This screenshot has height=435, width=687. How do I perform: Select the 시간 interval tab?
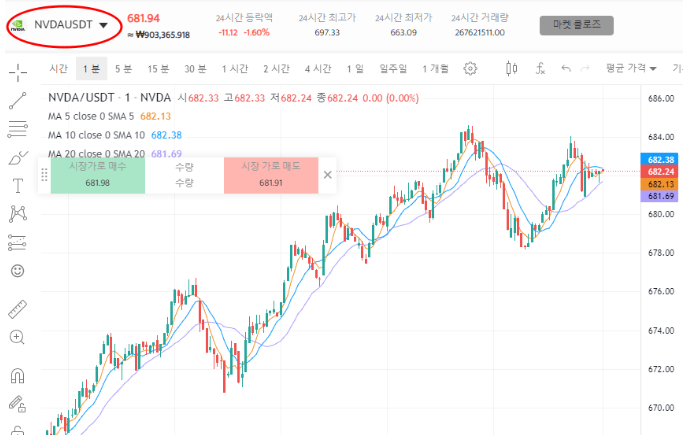tap(58, 69)
